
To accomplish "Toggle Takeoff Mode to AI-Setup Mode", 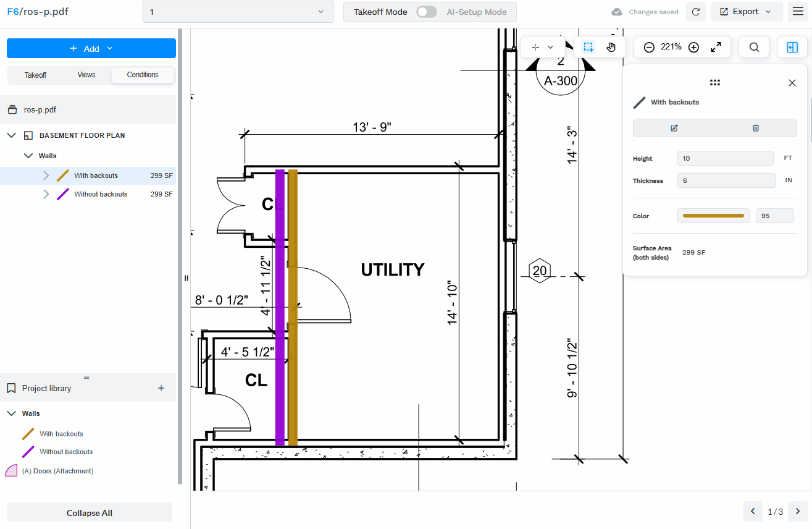I will (426, 12).
